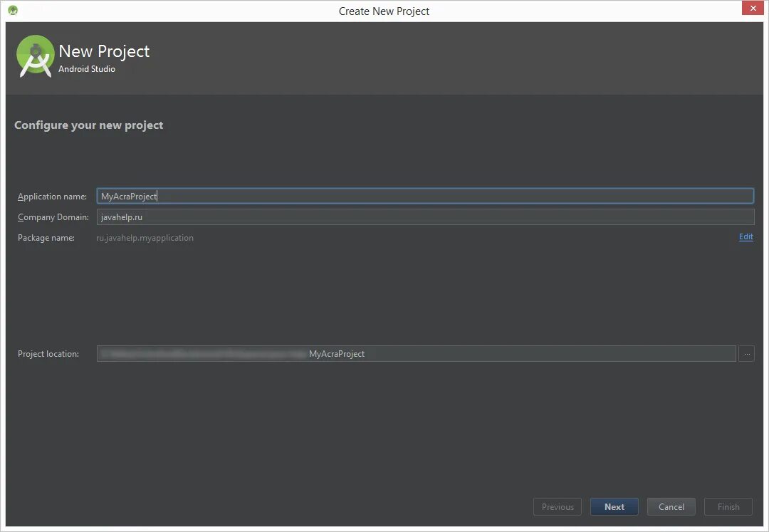Click the Package name label
The width and height of the screenshot is (769, 532).
pyautogui.click(x=46, y=238)
